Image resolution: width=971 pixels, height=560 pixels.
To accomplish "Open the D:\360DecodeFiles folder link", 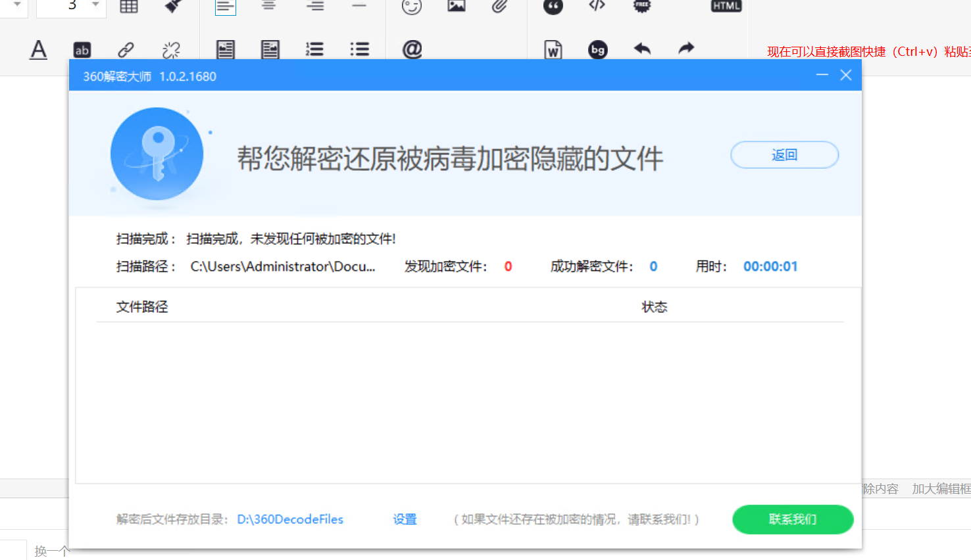I will [x=290, y=519].
